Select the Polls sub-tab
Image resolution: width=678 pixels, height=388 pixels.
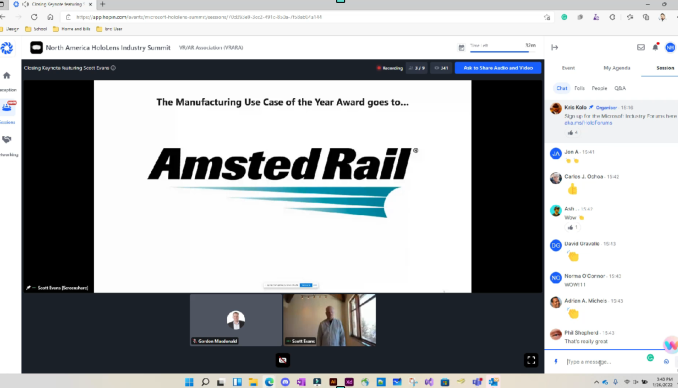(579, 88)
